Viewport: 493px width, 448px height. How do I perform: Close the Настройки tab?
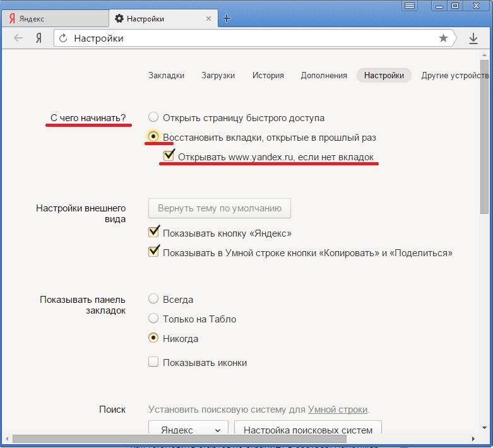pos(208,18)
